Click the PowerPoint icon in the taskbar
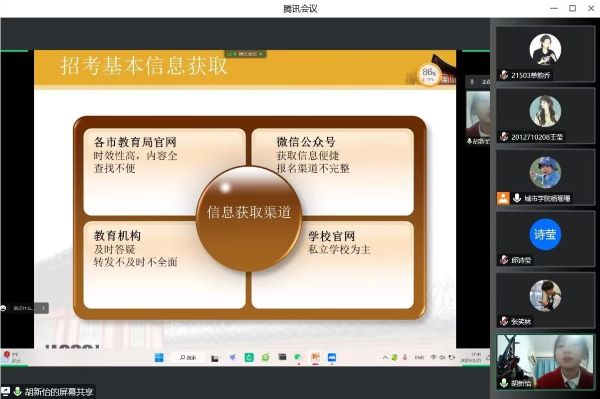 [x=315, y=357]
